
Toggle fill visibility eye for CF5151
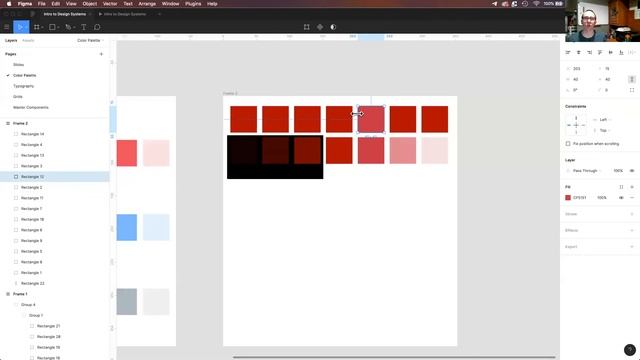pos(621,198)
